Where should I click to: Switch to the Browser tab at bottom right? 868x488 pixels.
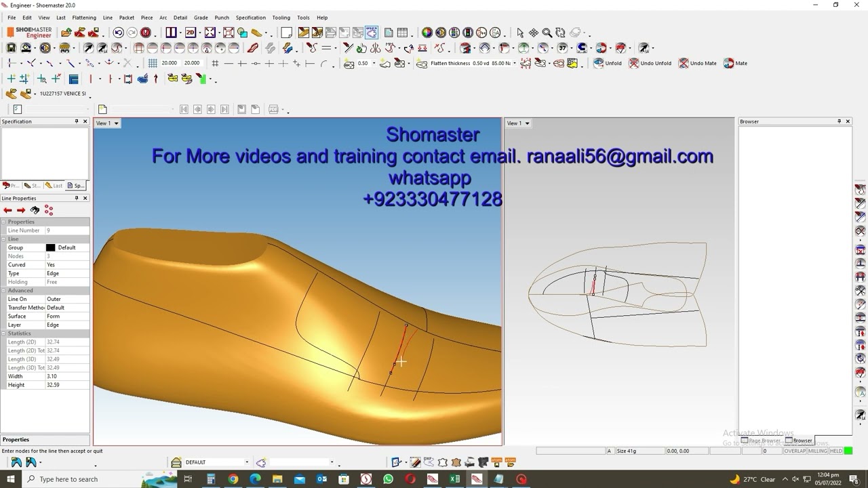(x=799, y=441)
